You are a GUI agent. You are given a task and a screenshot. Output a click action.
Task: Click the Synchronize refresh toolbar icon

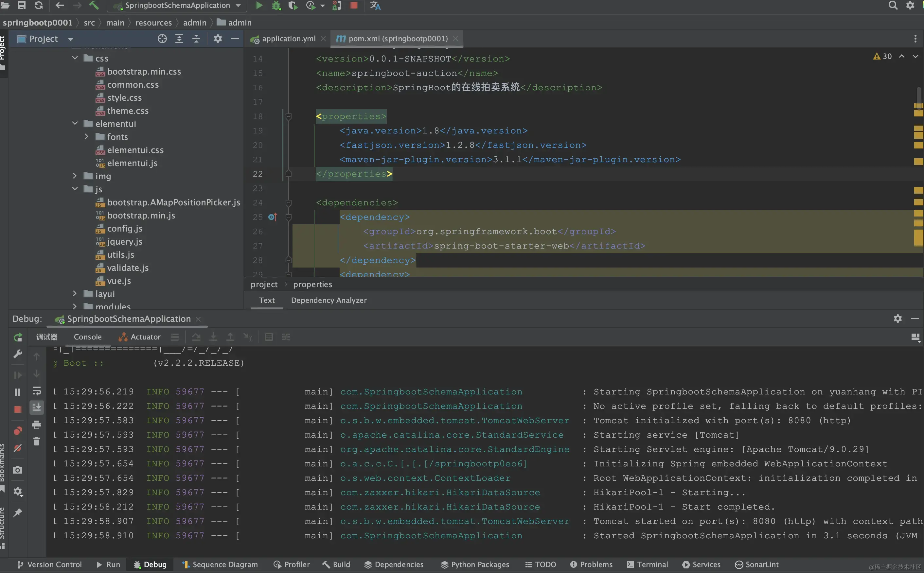(39, 5)
